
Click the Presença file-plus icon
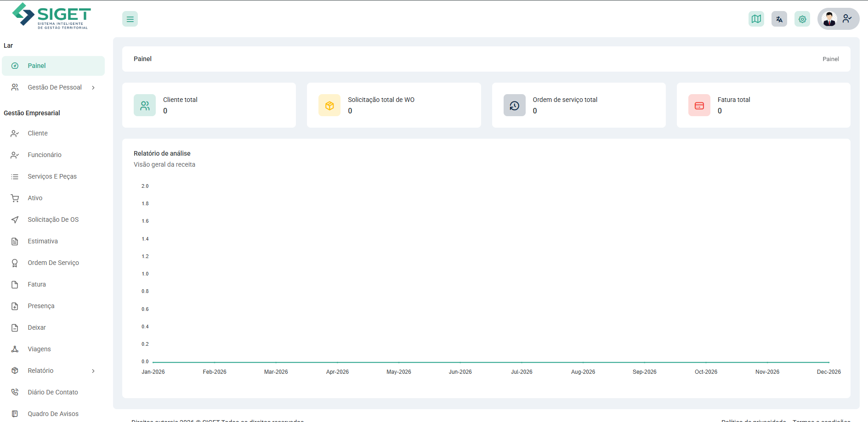tap(15, 306)
